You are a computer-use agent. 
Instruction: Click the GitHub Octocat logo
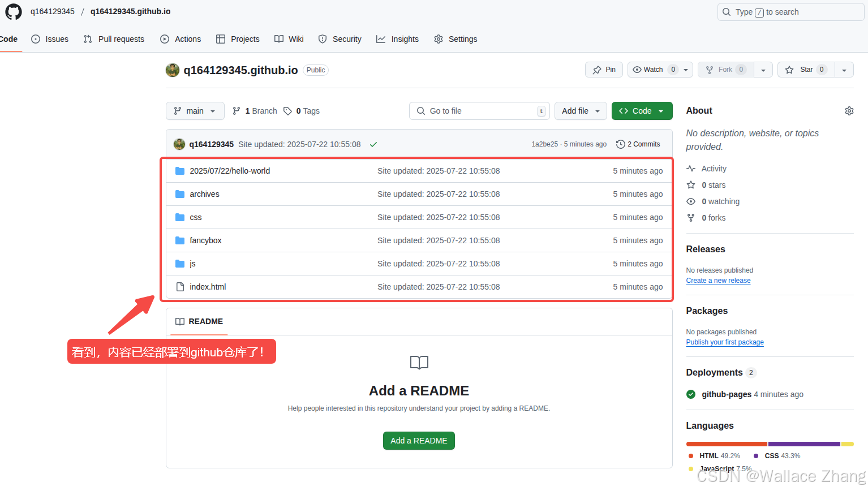tap(13, 12)
